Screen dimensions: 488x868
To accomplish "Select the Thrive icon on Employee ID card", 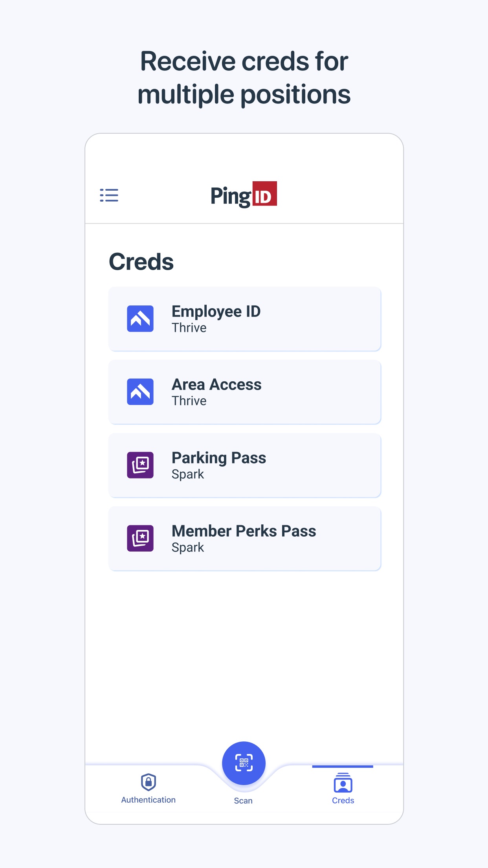I will pos(140,319).
